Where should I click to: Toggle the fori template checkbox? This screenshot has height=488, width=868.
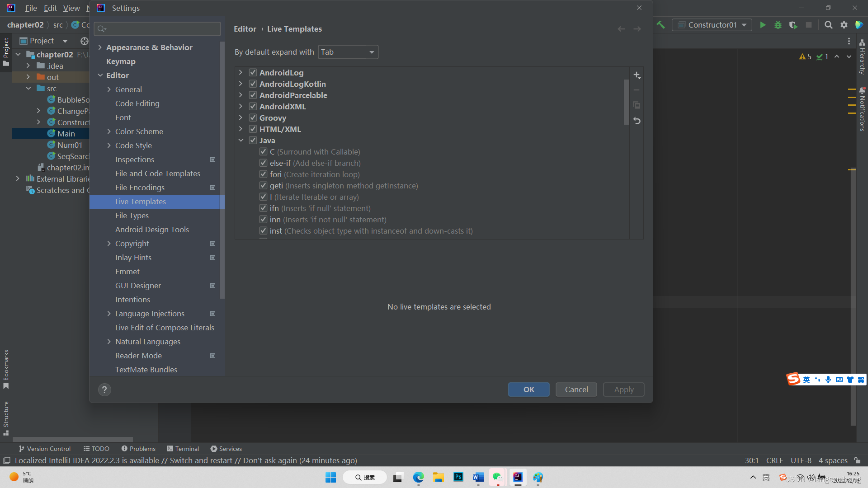(264, 174)
